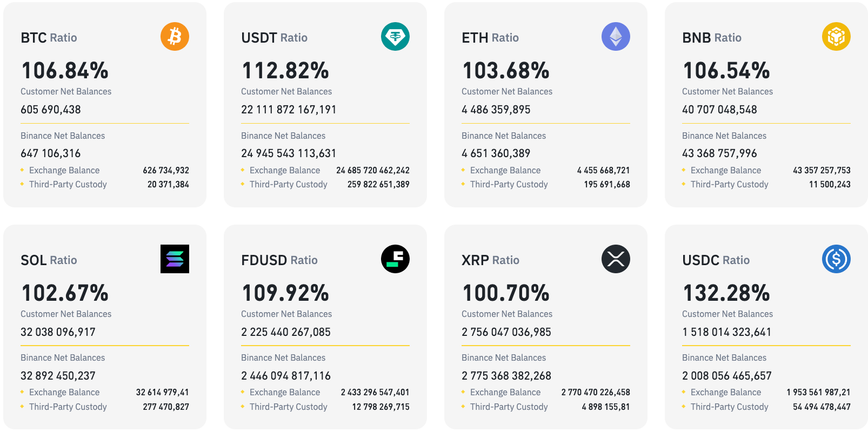
Task: Click the Exchange Balance bullet under BTC
Action: pyautogui.click(x=23, y=170)
